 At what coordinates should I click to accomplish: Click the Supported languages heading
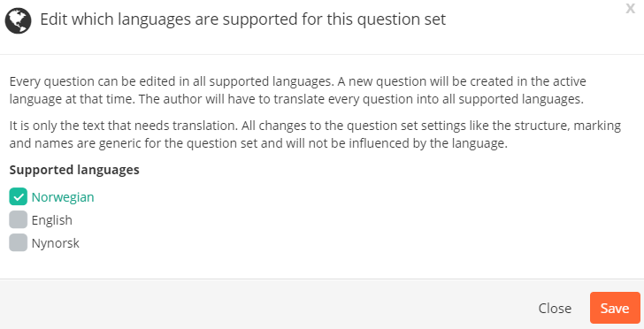point(74,170)
